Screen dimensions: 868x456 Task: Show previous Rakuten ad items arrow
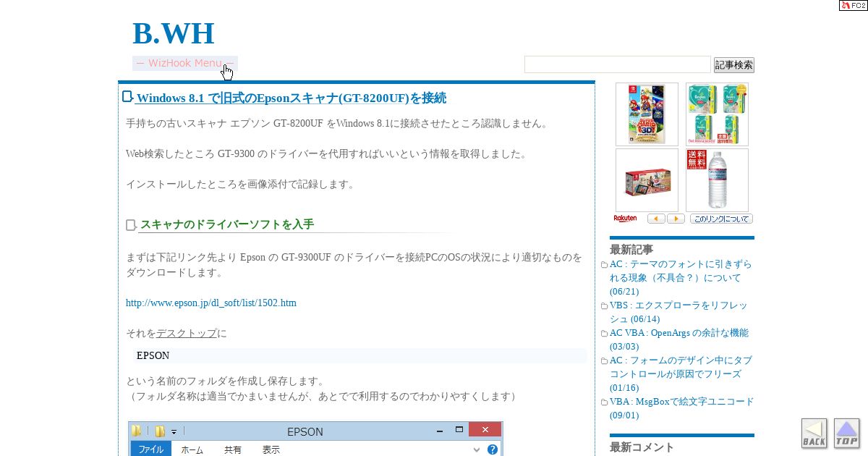coord(656,219)
